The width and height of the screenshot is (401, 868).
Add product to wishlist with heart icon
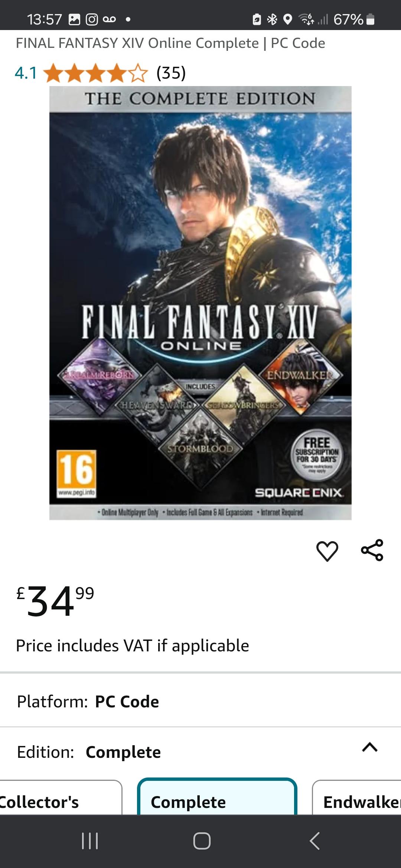pos(327,551)
